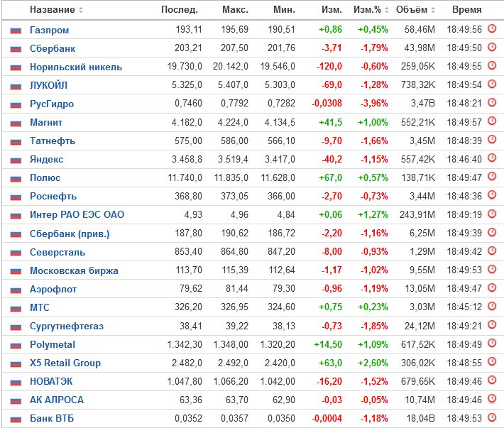The width and height of the screenshot is (504, 428).
Task: Click the Время column header
Action: 466,10
